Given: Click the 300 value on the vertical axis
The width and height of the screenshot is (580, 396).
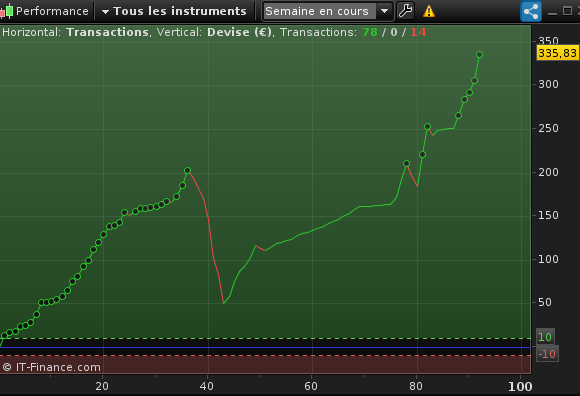Looking at the screenshot, I should pyautogui.click(x=548, y=84).
